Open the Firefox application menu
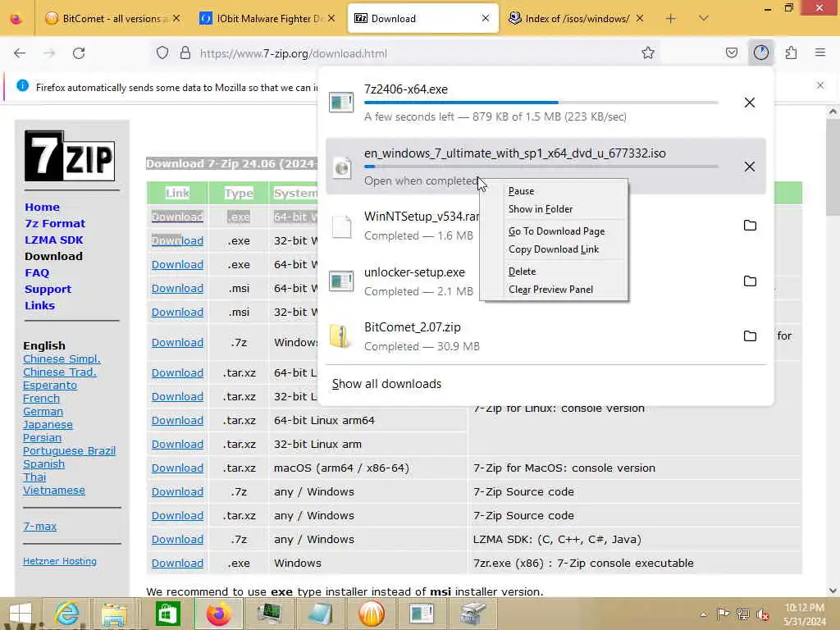Image resolution: width=840 pixels, height=630 pixels. 819,52
